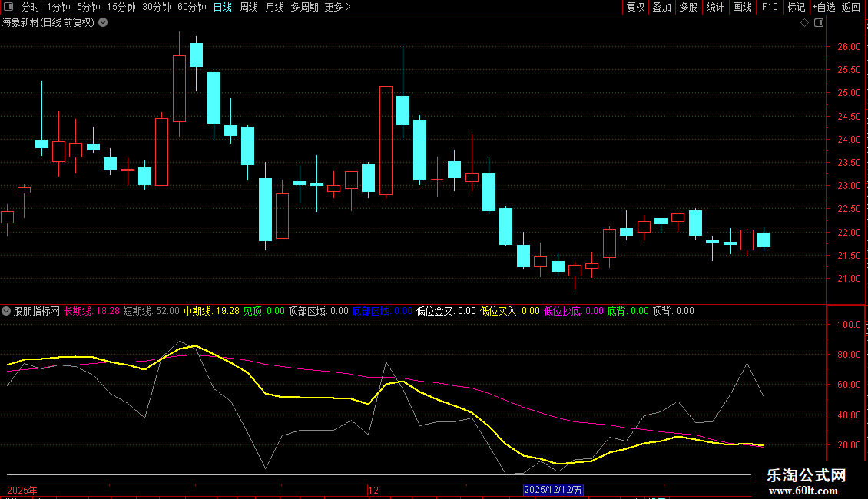Expand the 更多 periods menu
868x499 pixels.
[x=338, y=7]
